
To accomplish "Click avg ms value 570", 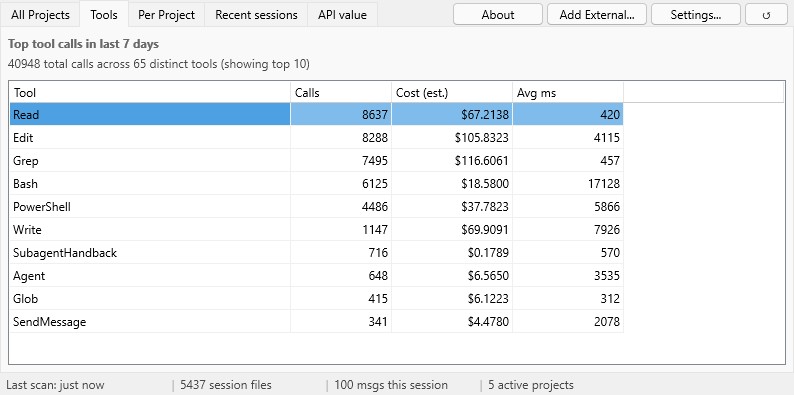I will click(x=610, y=252).
